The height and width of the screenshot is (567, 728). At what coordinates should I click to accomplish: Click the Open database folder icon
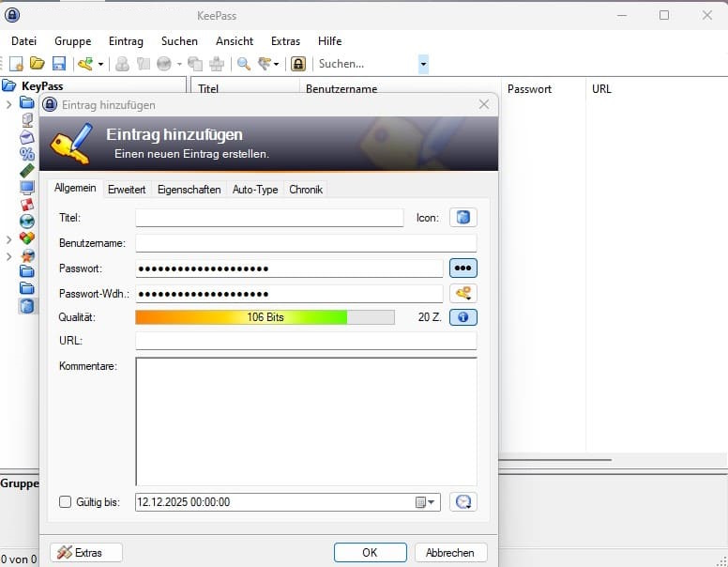(38, 63)
